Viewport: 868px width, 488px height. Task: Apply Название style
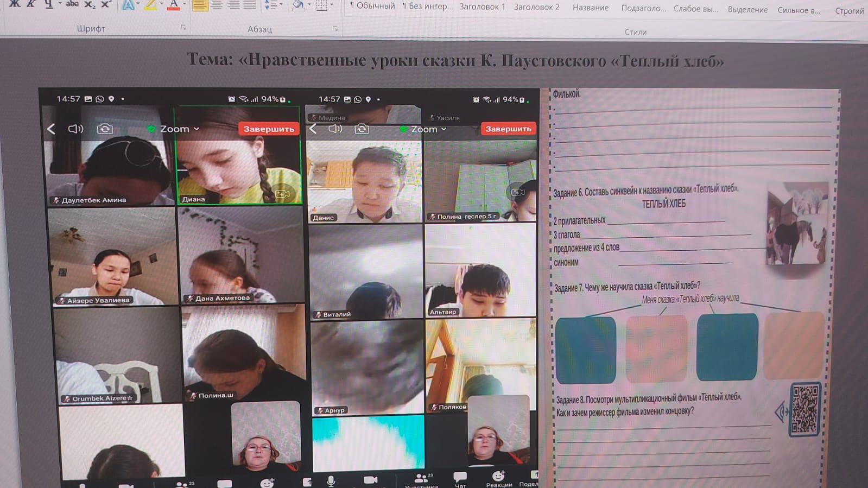(590, 8)
